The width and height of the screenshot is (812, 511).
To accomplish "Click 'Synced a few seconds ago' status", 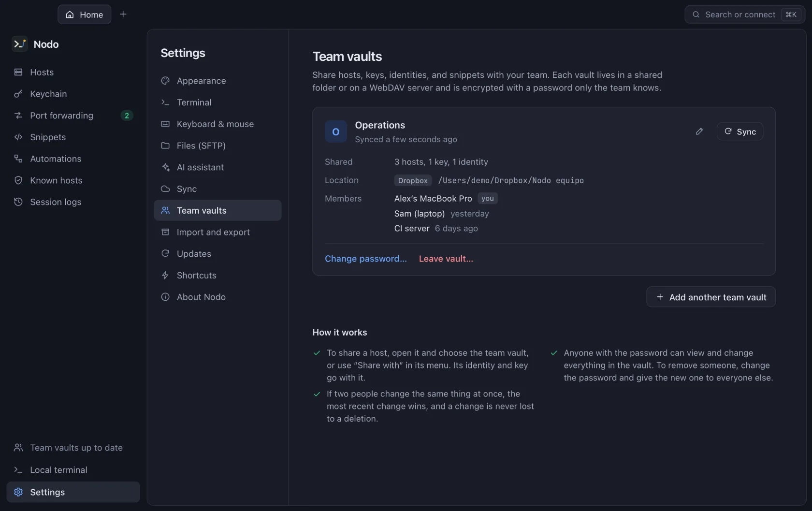I will tap(406, 140).
